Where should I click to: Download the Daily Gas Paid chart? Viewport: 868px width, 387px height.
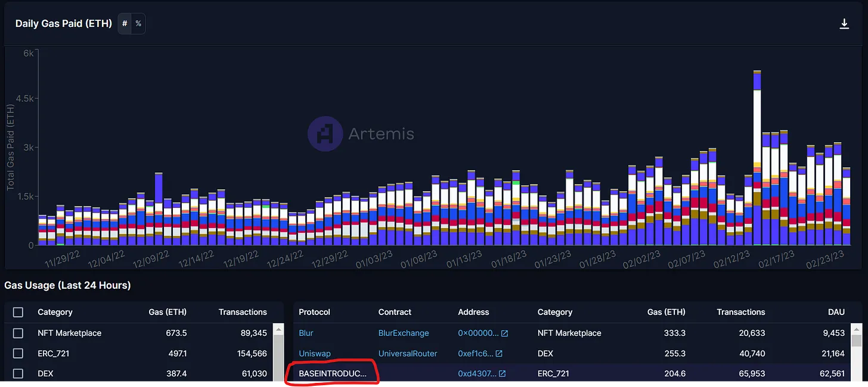(x=844, y=24)
